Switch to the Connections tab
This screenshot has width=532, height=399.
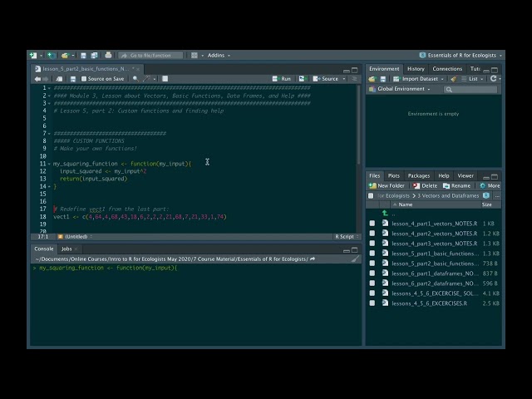coord(447,69)
